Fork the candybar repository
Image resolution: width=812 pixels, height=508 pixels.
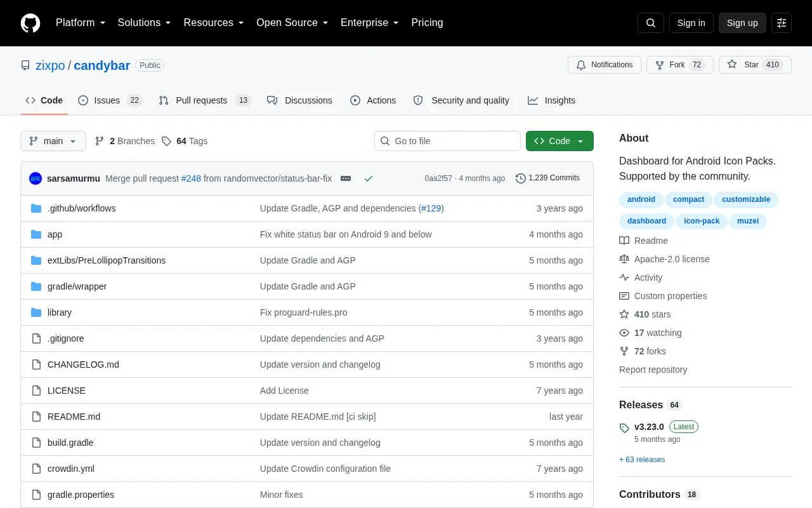[x=679, y=65]
